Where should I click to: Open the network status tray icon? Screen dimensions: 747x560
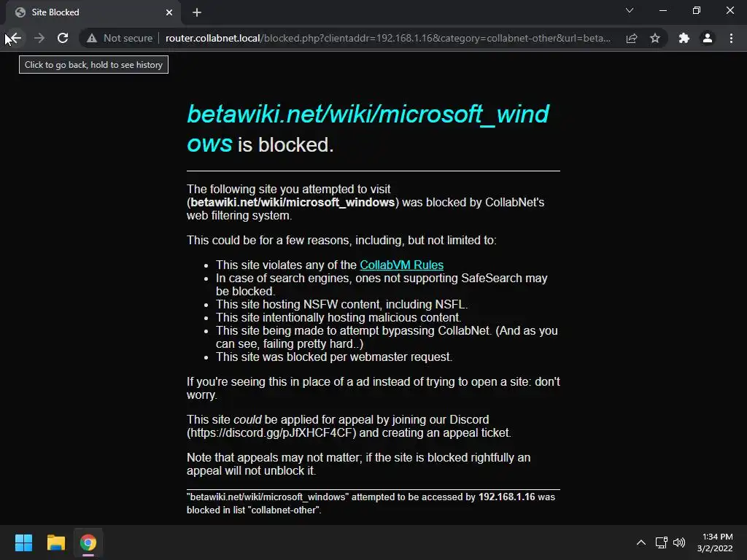661,542
